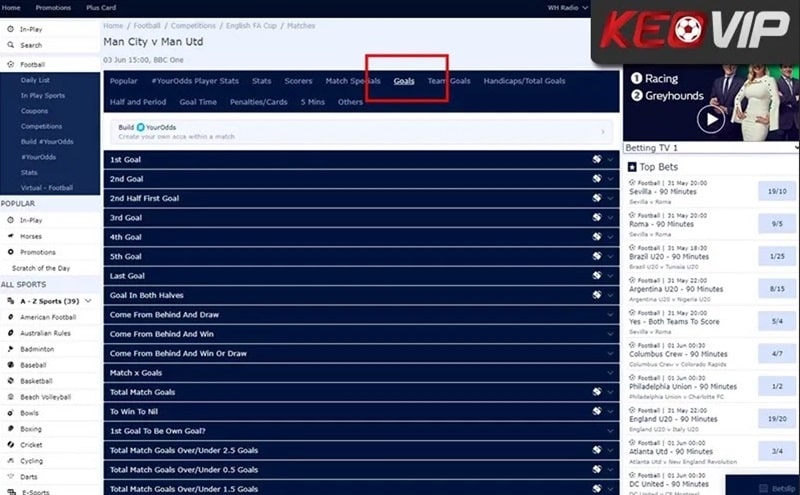Switch to the Scorers tab

pos(298,81)
